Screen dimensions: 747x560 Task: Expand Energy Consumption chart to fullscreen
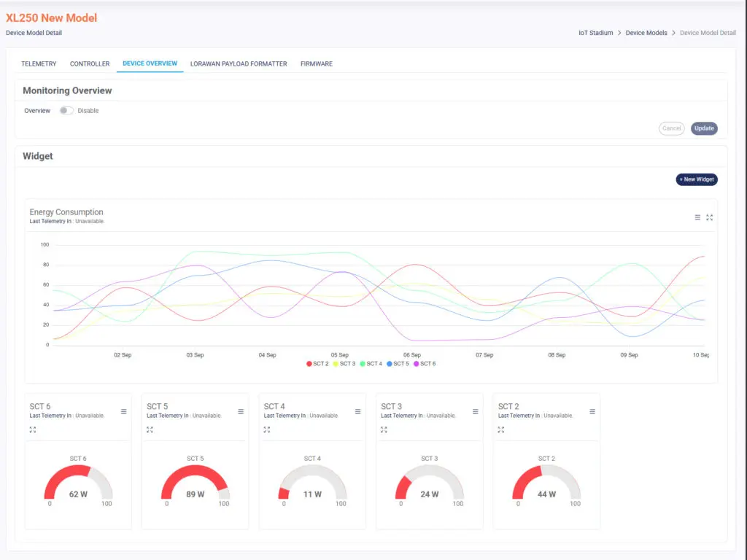[x=709, y=217]
